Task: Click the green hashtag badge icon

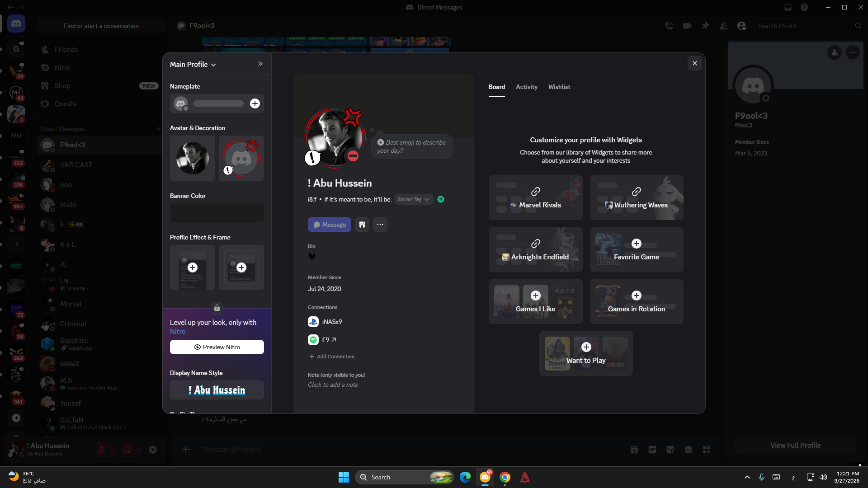Action: pos(441,199)
